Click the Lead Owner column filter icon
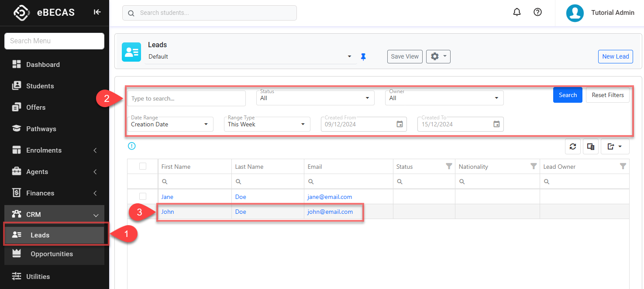Screen dimensions: 644x289 623,167
